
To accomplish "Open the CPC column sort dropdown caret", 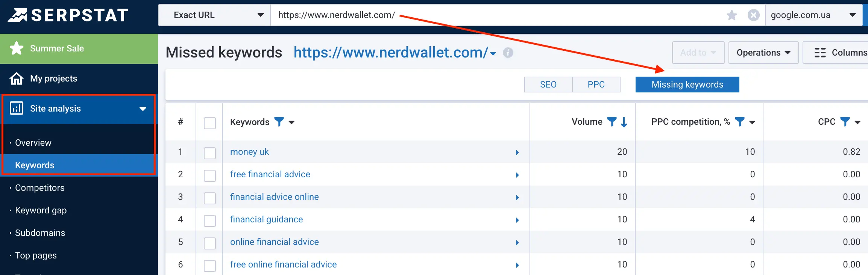I will (x=857, y=122).
